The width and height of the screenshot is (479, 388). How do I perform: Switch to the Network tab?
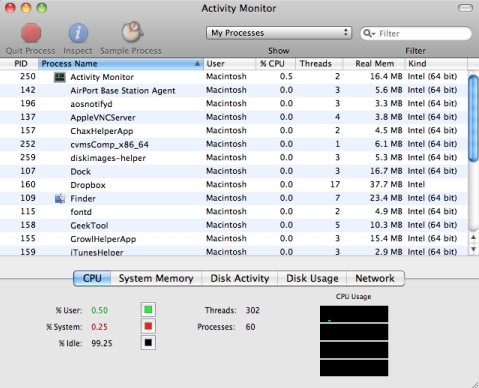pyautogui.click(x=375, y=278)
